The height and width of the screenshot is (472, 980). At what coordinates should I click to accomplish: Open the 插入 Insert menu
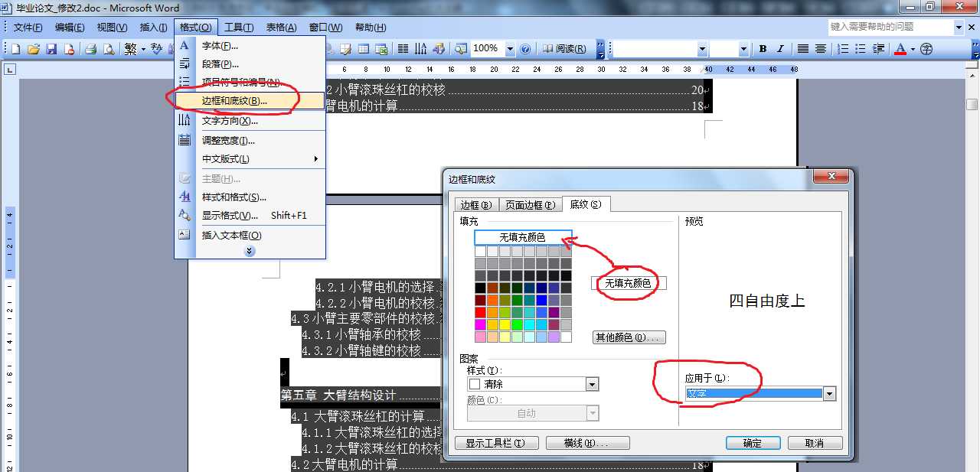(x=154, y=28)
